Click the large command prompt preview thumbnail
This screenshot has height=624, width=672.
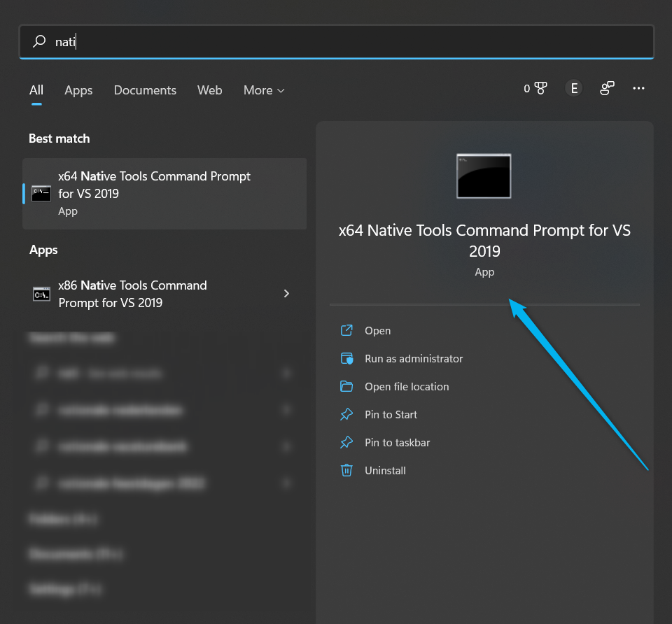point(484,176)
